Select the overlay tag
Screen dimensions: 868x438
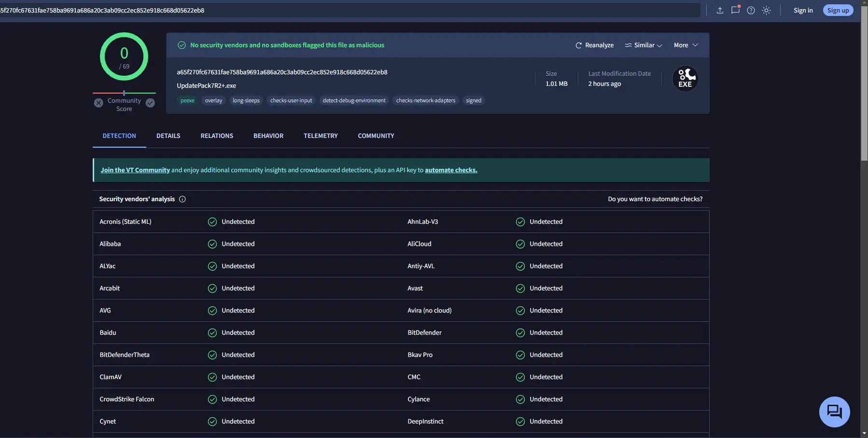(213, 100)
